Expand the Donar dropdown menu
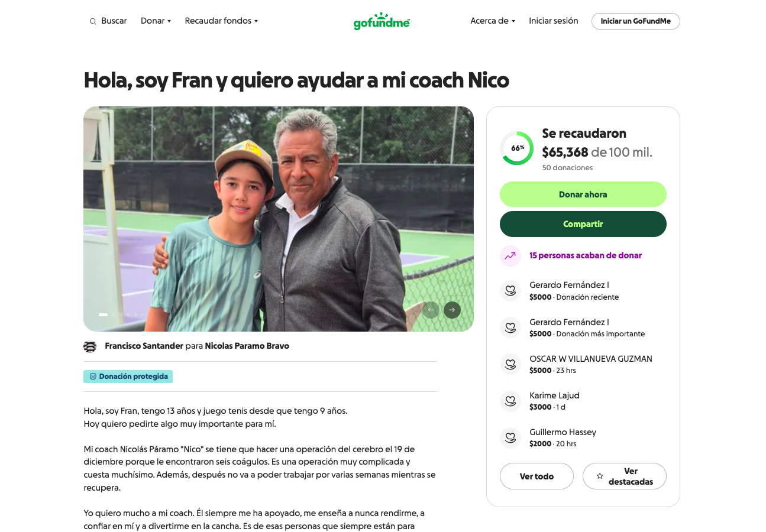This screenshot has height=532, width=766. [x=156, y=21]
